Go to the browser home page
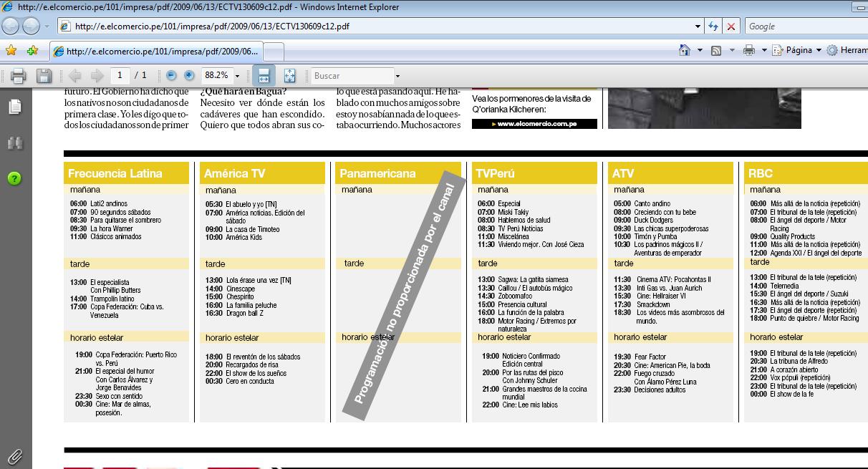 (685, 50)
